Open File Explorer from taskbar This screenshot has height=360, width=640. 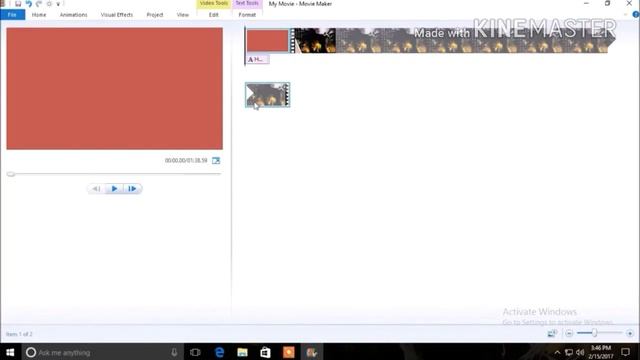tap(242, 352)
